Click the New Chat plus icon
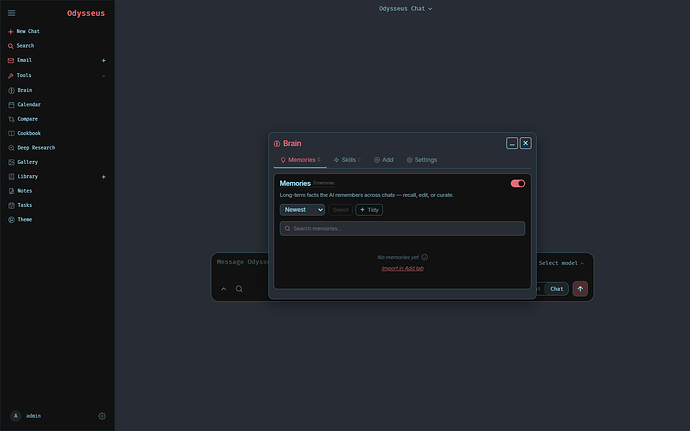690x431 pixels. click(x=11, y=32)
